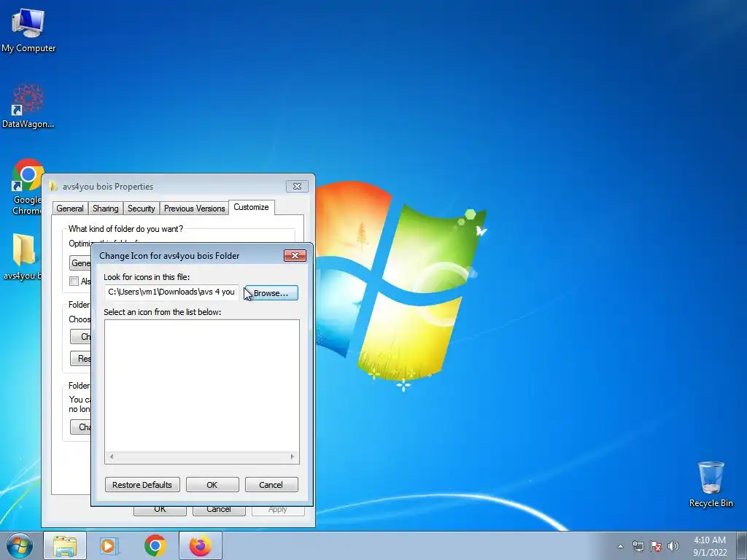Switch to the Sharing tab

click(105, 209)
